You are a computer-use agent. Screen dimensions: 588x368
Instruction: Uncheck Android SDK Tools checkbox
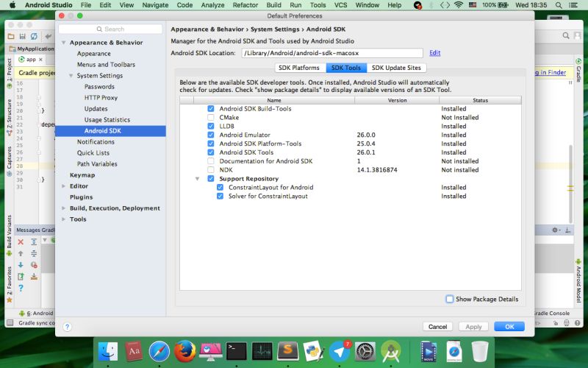point(211,152)
